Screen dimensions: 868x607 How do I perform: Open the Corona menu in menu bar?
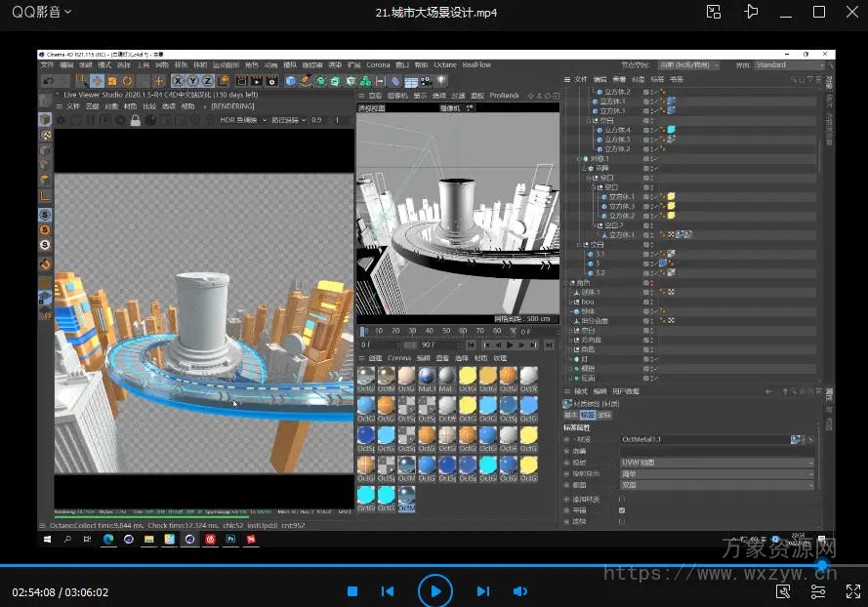(378, 65)
